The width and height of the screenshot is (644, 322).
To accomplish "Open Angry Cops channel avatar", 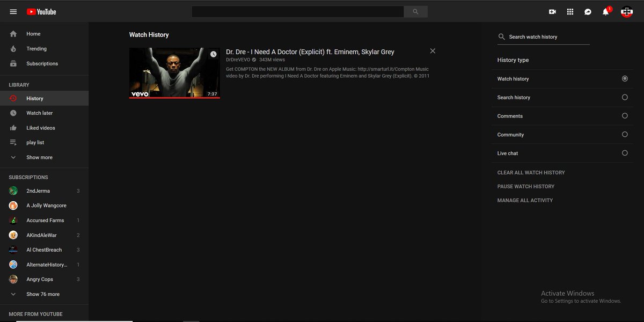I will pos(13,280).
